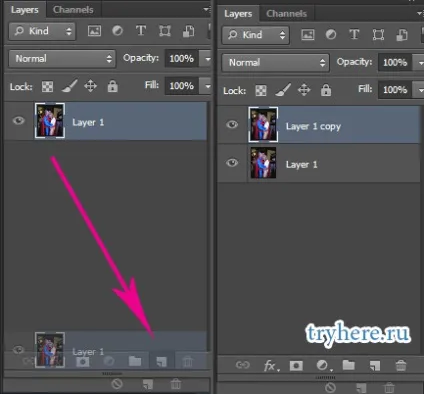Click trash icon in the single-layer panel
Screen dimensions: 424x394
(188, 361)
